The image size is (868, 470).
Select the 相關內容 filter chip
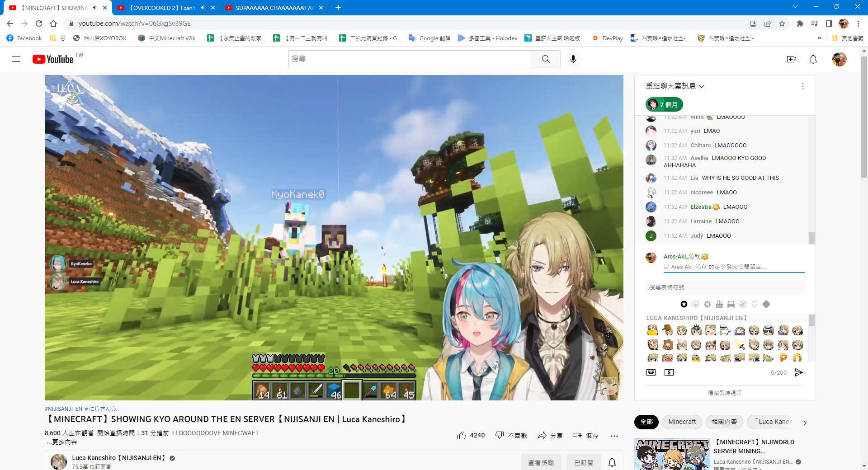tap(724, 422)
